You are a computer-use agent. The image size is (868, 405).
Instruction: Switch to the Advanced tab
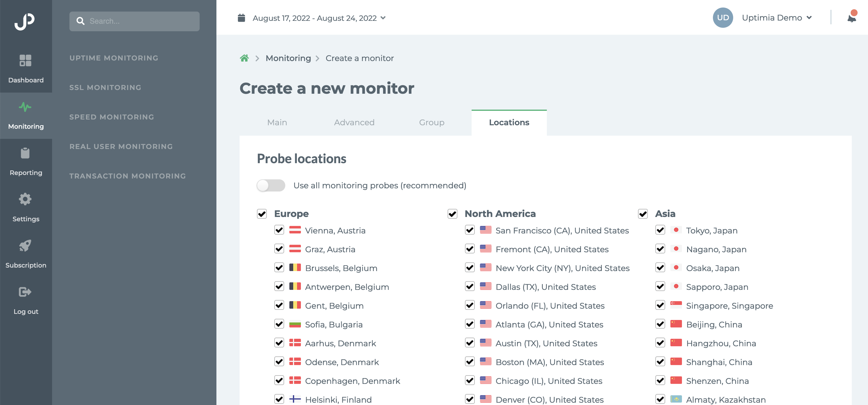click(354, 122)
